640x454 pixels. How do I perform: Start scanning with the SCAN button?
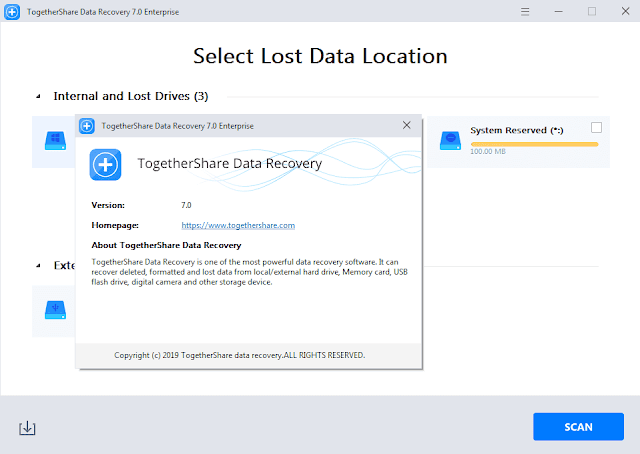click(578, 427)
